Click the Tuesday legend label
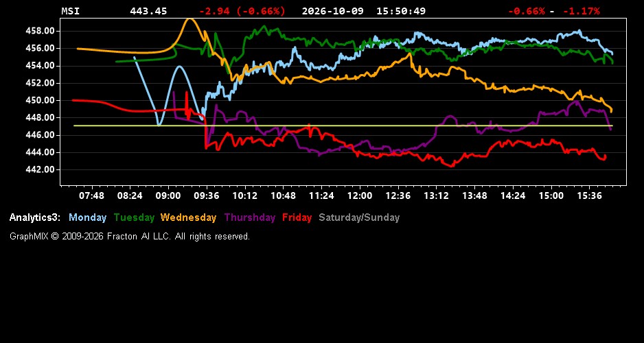The image size is (644, 343). click(x=134, y=218)
